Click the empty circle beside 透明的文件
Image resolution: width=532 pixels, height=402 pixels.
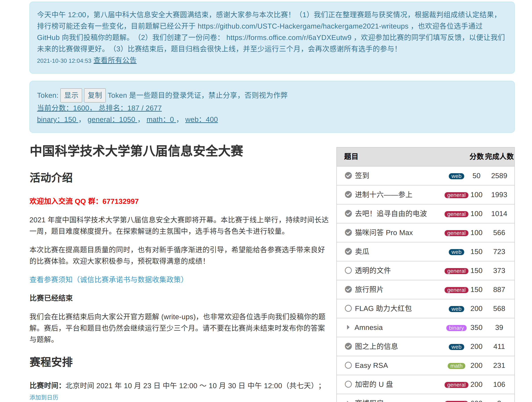click(348, 270)
